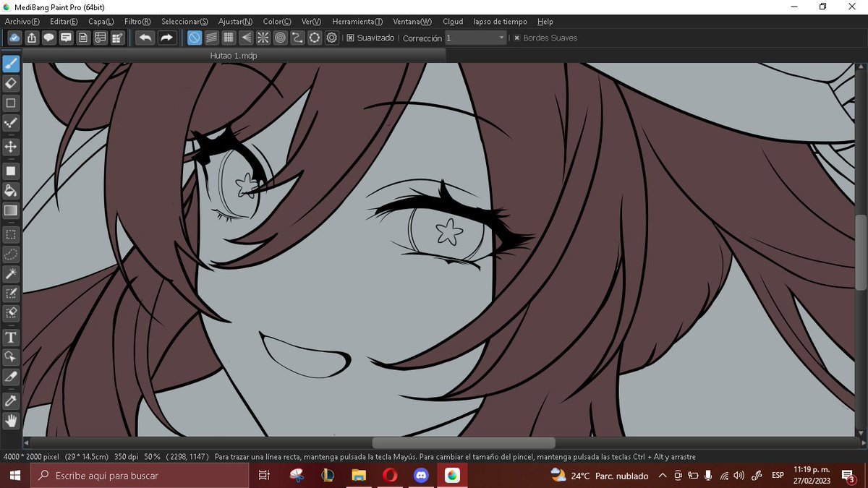This screenshot has height=488, width=868.
Task: Select the Hand tool
Action: point(11,420)
